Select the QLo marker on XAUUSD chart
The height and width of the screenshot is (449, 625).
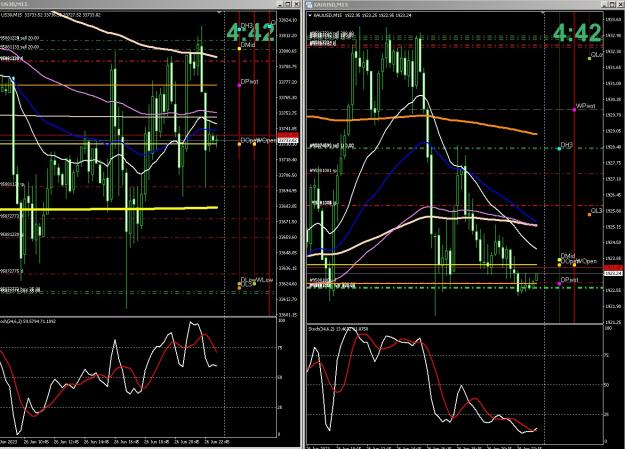click(x=590, y=59)
